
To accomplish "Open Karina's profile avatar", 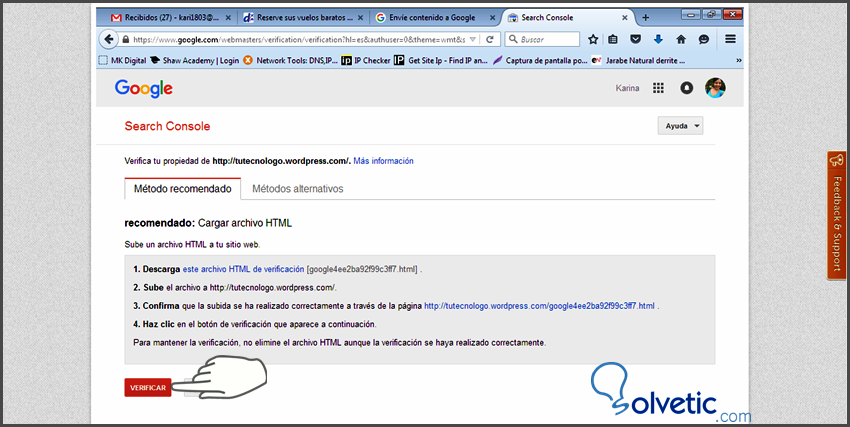I will [x=715, y=87].
